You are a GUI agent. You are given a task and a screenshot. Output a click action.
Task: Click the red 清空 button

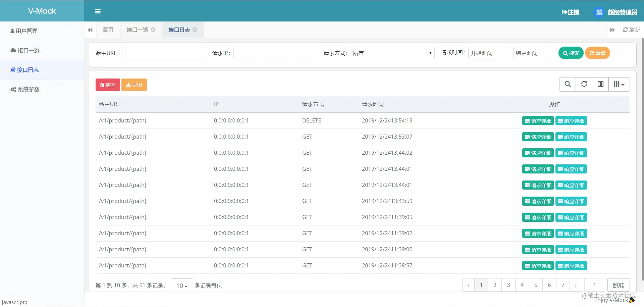[108, 85]
